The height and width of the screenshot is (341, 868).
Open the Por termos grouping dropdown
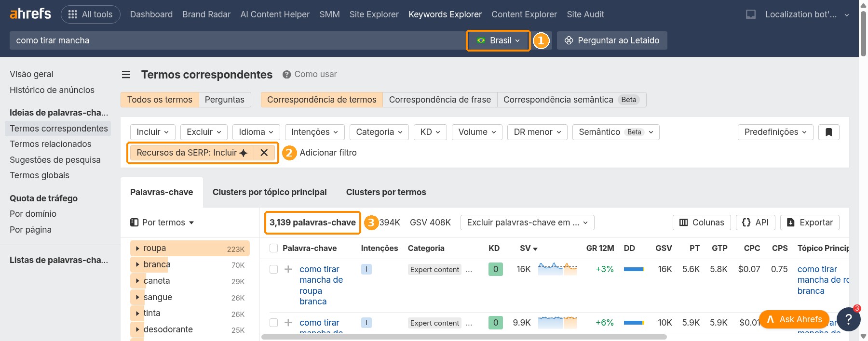[162, 223]
